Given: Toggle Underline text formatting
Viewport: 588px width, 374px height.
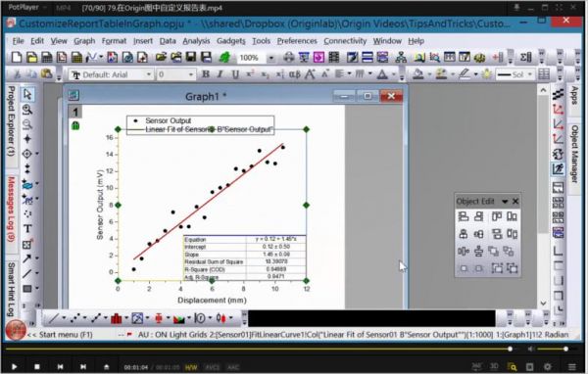Looking at the screenshot, I should 235,74.
